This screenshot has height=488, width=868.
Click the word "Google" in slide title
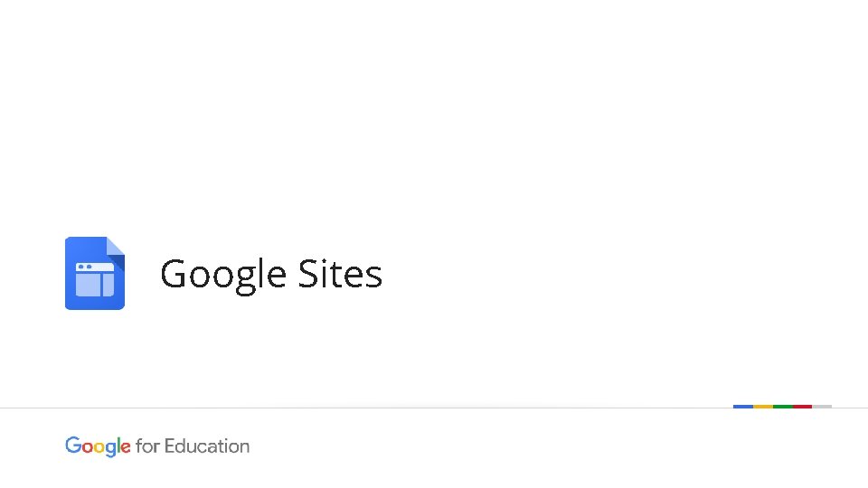click(x=222, y=274)
